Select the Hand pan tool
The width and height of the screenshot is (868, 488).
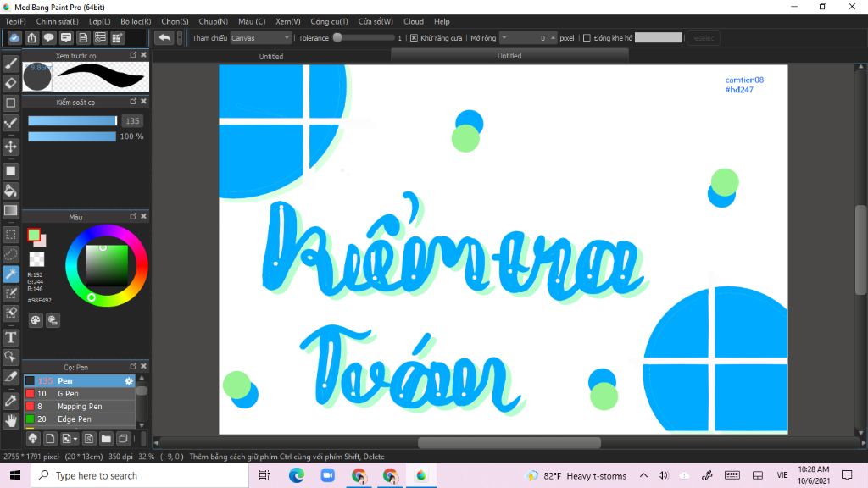coord(10,420)
